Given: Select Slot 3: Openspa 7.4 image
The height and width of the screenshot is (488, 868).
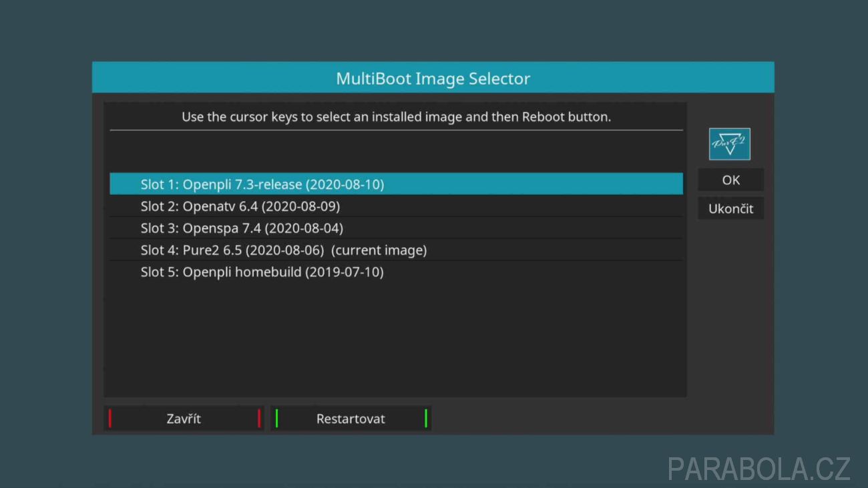Looking at the screenshot, I should [x=396, y=228].
